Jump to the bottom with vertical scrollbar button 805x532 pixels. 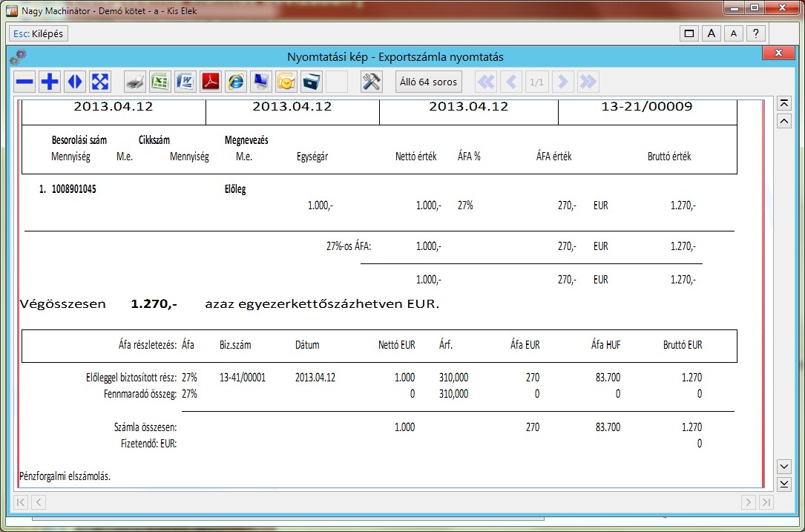coord(784,484)
